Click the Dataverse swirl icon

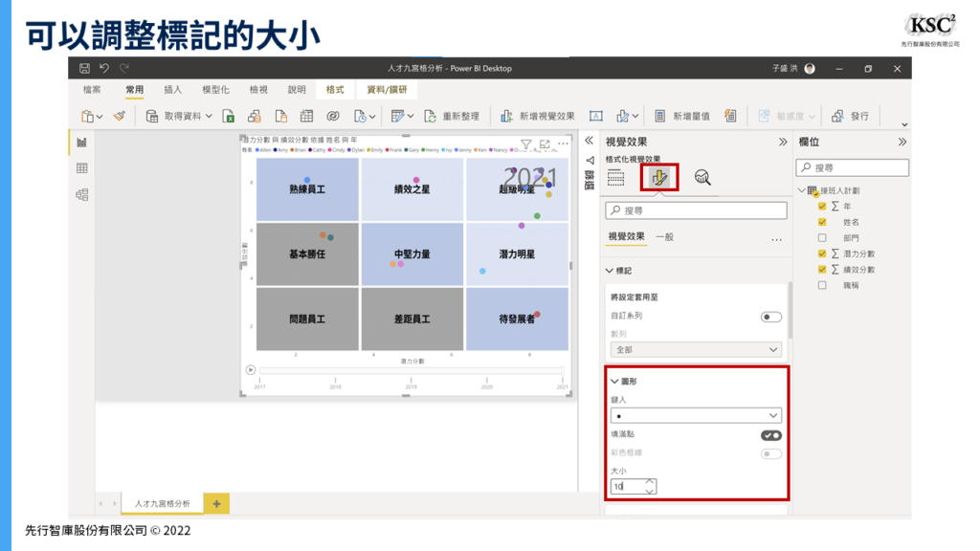click(x=333, y=116)
